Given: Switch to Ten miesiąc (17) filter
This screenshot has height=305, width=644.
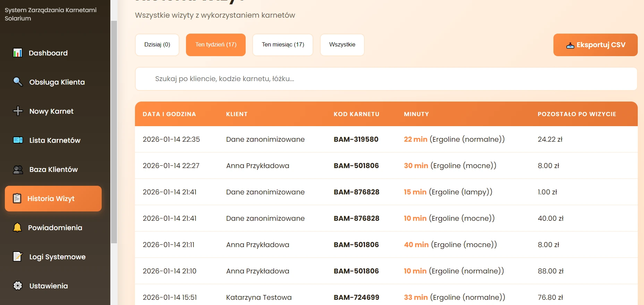Looking at the screenshot, I should 282,45.
